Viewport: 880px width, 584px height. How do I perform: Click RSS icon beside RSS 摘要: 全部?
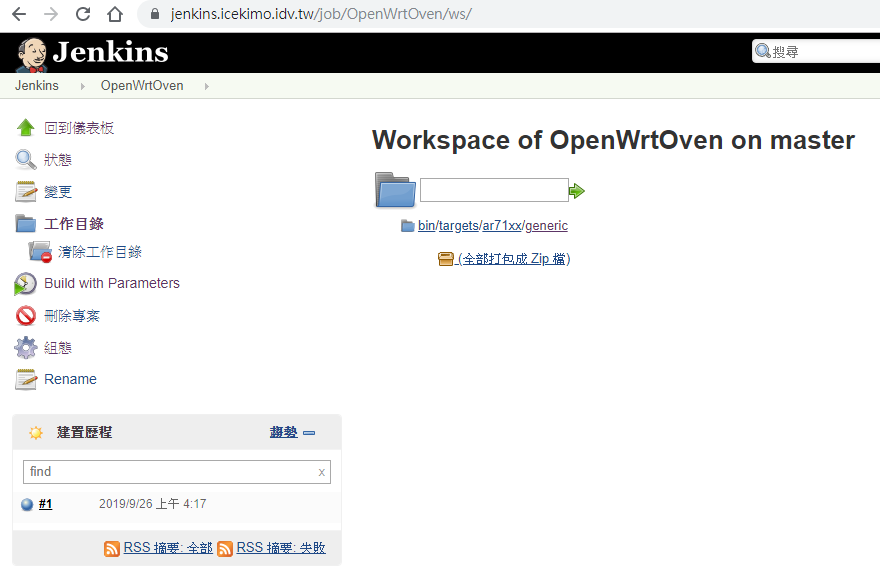pos(112,549)
